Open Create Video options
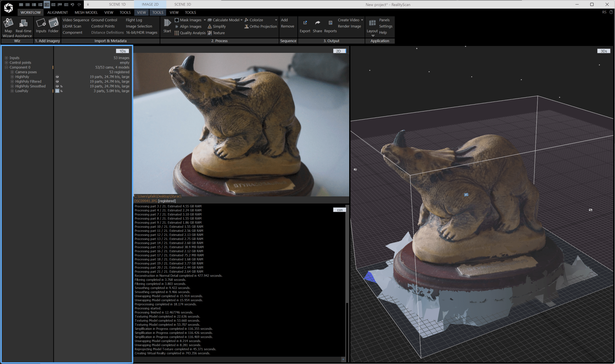Viewport: 615px width, 364px height. (x=363, y=20)
